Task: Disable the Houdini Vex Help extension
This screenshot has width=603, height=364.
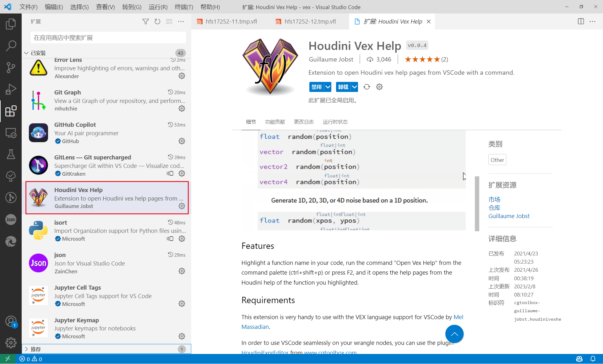Action: tap(317, 87)
